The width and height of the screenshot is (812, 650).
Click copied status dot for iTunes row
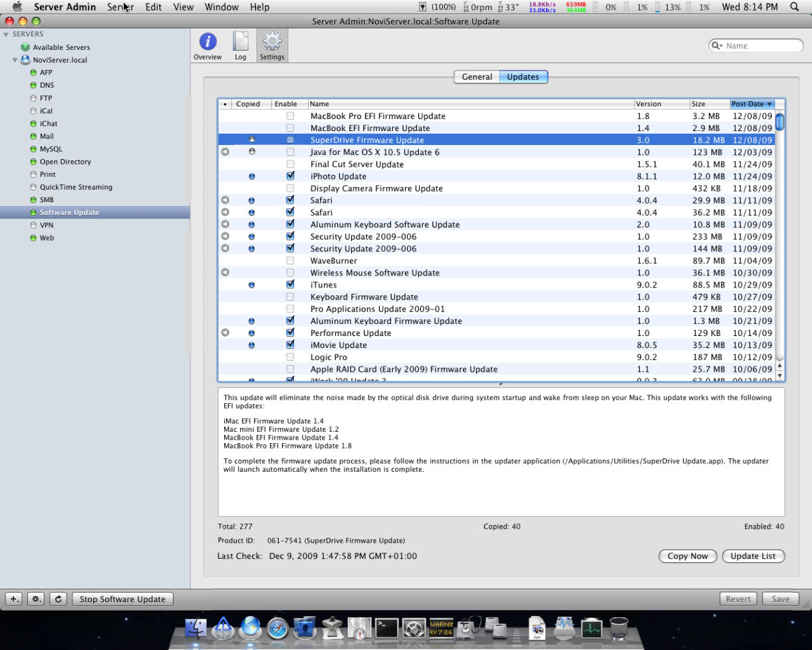[251, 285]
